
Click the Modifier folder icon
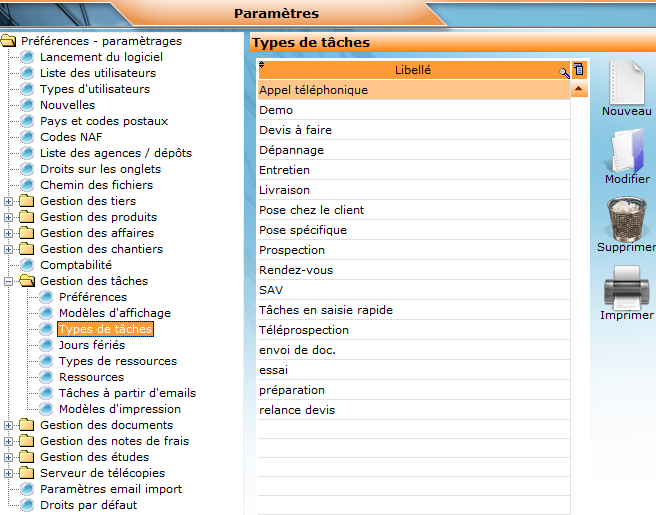tap(627, 151)
